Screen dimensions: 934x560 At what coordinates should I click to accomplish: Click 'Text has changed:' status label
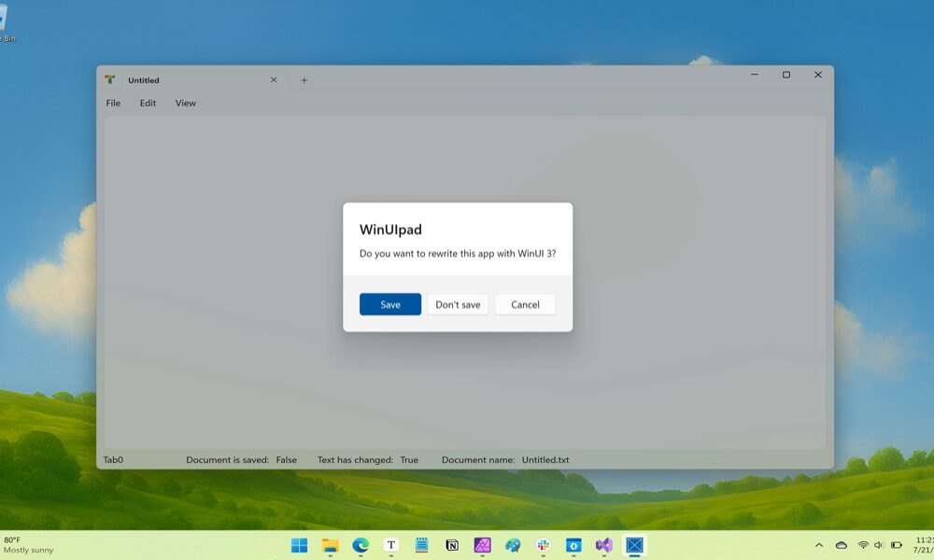355,459
